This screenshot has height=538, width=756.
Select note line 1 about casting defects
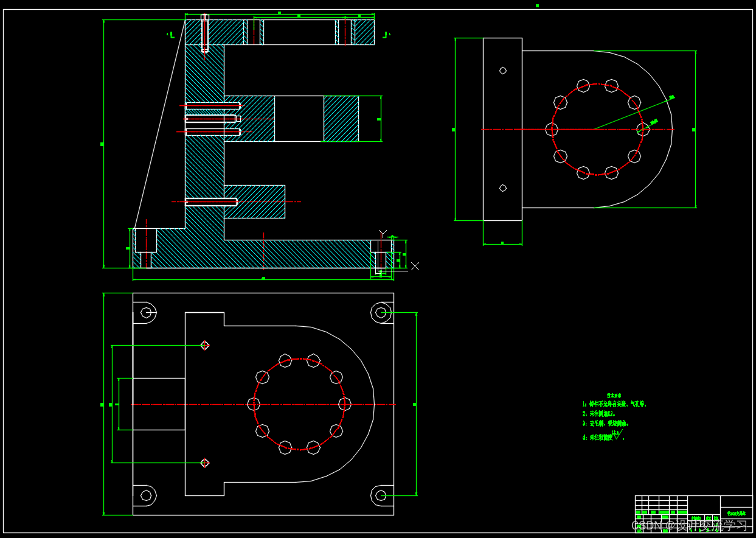(x=614, y=404)
